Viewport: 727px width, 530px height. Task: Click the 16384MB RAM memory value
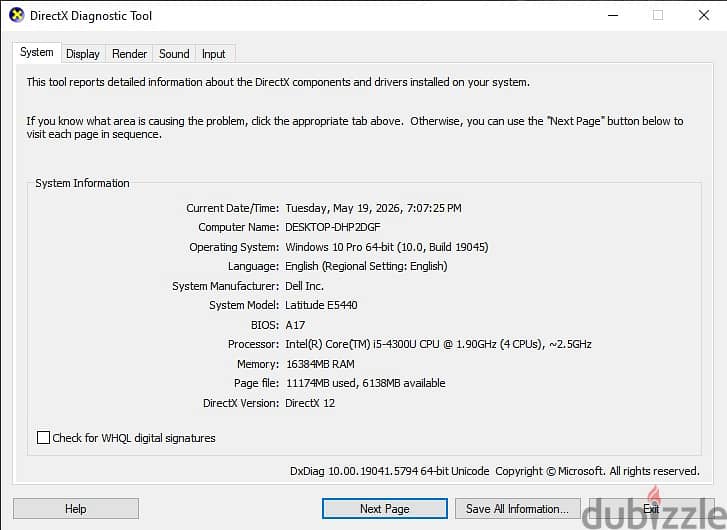[320, 364]
